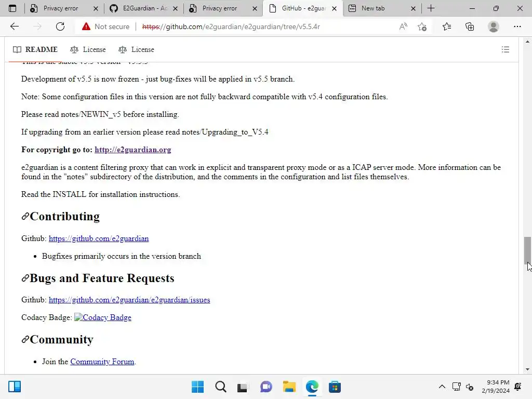Click scrollbar up arrow
The width and height of the screenshot is (532, 399).
(x=527, y=42)
